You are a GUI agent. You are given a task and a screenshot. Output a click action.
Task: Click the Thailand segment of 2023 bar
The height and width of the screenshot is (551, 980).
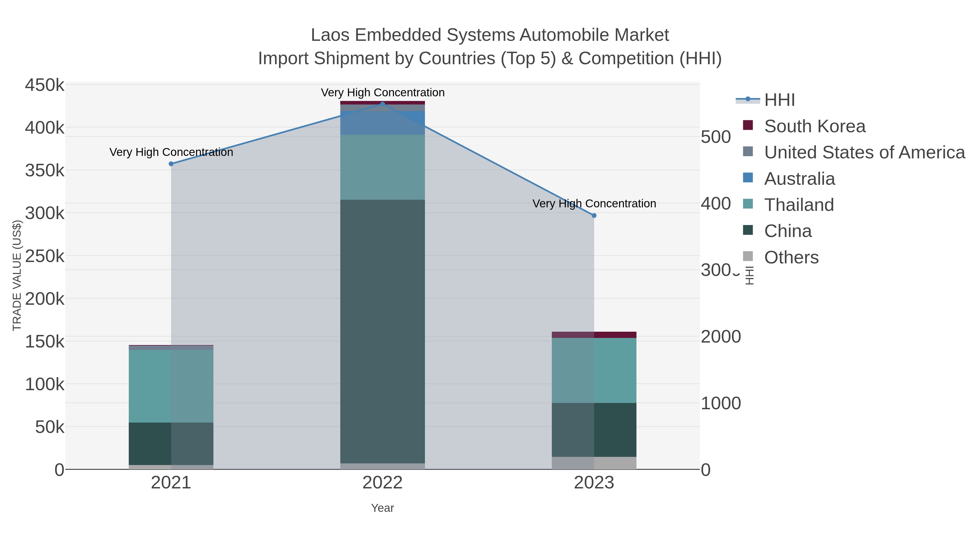tap(594, 370)
